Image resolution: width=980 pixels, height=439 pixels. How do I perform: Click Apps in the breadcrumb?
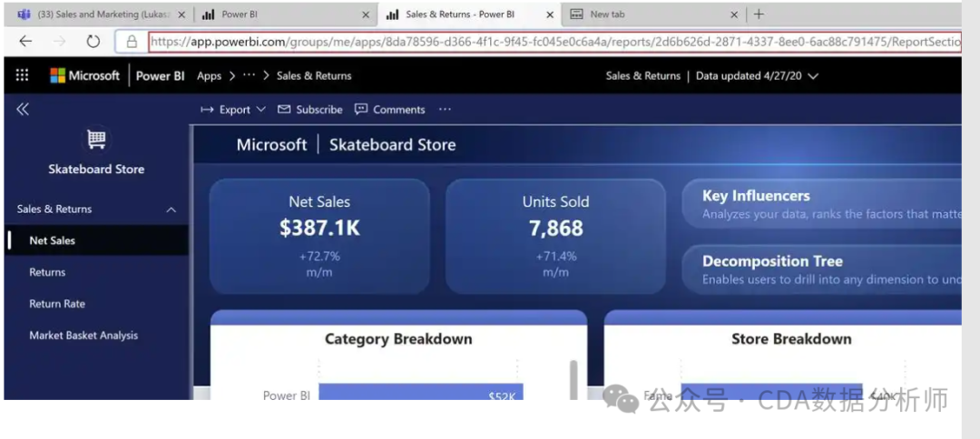click(x=209, y=75)
